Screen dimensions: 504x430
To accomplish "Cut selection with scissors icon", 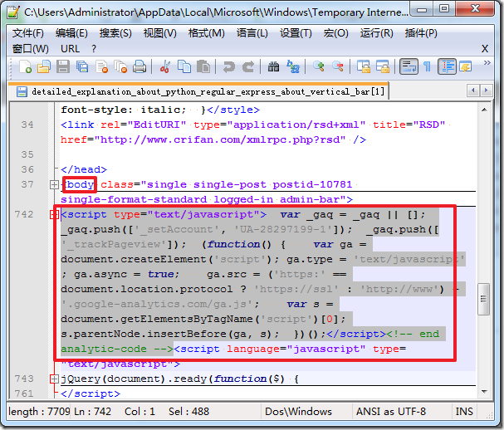I will pyautogui.click(x=165, y=67).
